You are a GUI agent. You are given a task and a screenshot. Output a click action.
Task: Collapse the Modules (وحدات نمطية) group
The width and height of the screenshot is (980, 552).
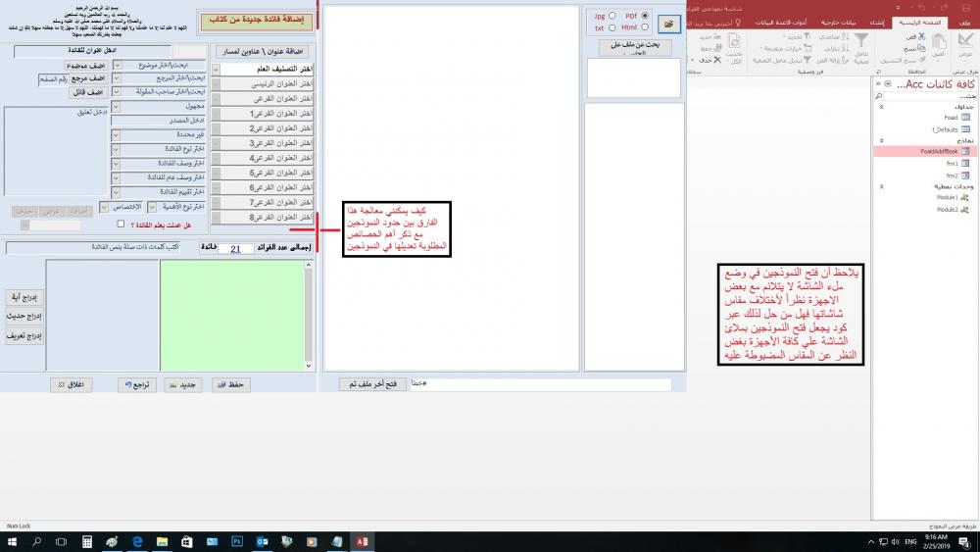click(882, 186)
